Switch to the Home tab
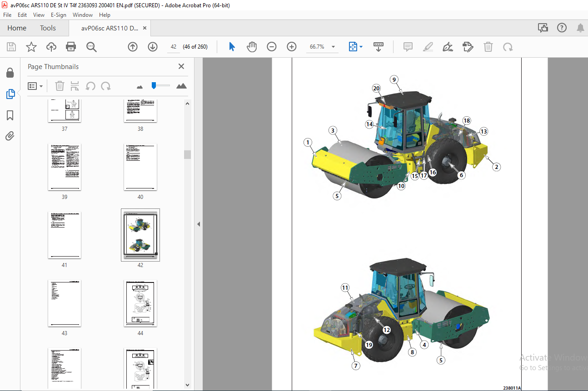The width and height of the screenshot is (588, 391). coord(17,28)
